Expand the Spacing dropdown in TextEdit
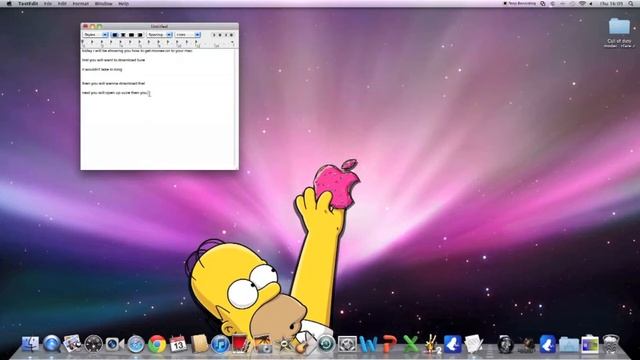Viewport: 640px width, 360px height. click(160, 35)
